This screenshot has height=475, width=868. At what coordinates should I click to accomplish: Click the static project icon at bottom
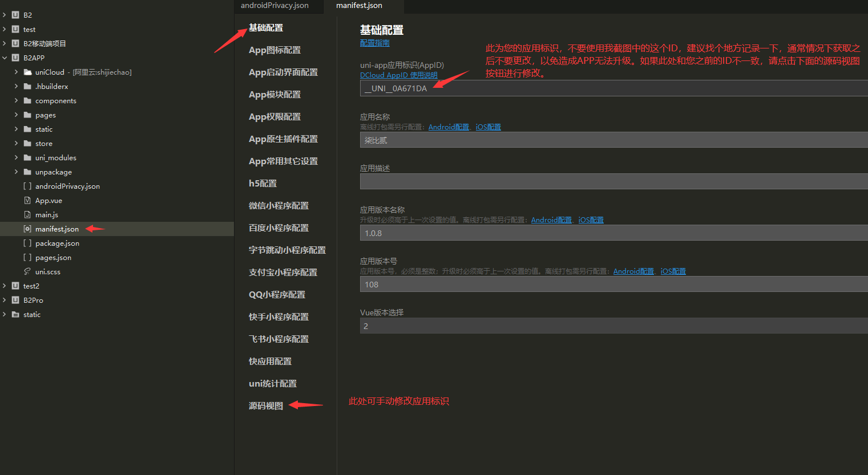15,315
